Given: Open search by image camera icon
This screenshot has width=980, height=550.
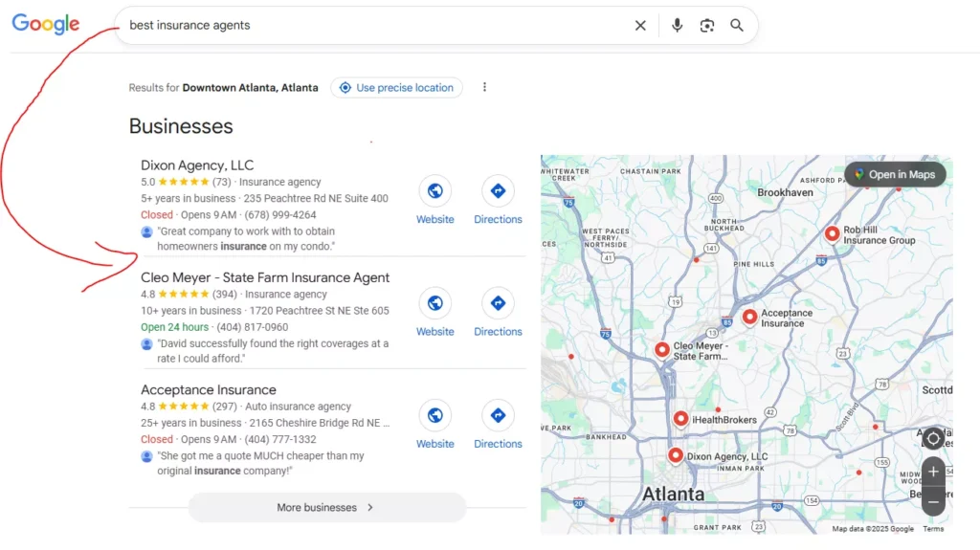Looking at the screenshot, I should click(707, 25).
